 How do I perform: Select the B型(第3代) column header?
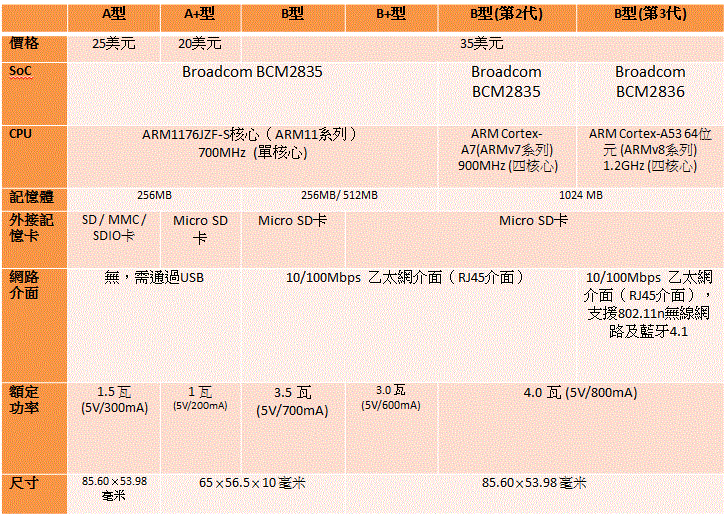pyautogui.click(x=650, y=18)
